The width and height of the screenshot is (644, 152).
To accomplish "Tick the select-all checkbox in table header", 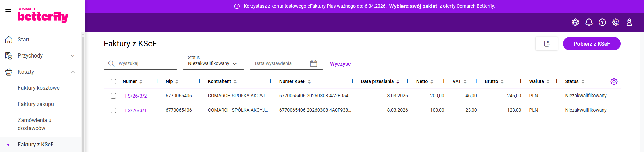I will coord(113,82).
